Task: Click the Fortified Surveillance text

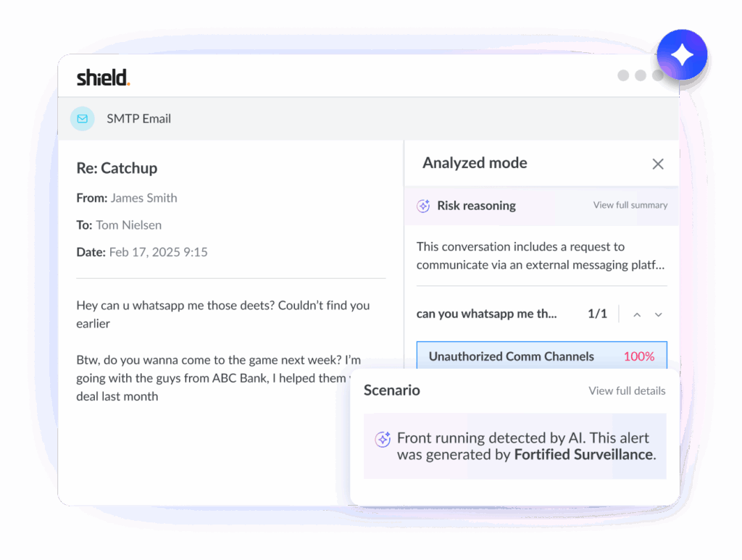Action: coord(583,455)
